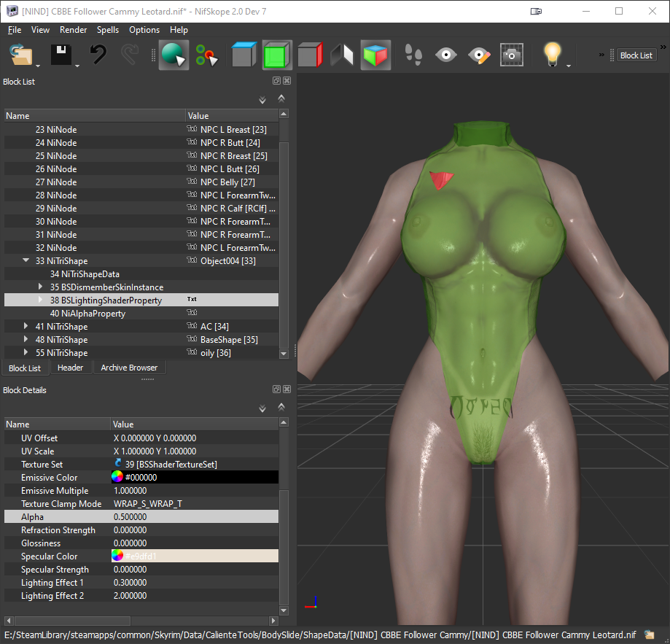Collapse all rows in Block Details
This screenshot has width=670, height=644.
click(x=281, y=407)
